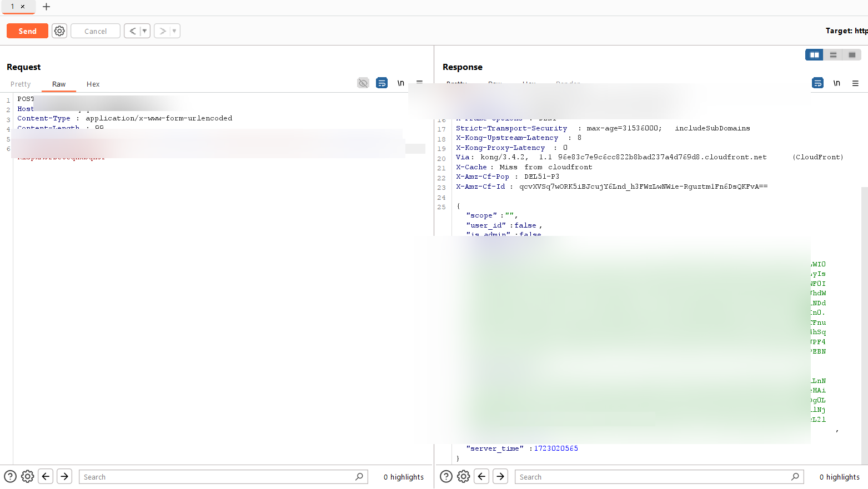Click the Content-Type header line

pos(124,118)
